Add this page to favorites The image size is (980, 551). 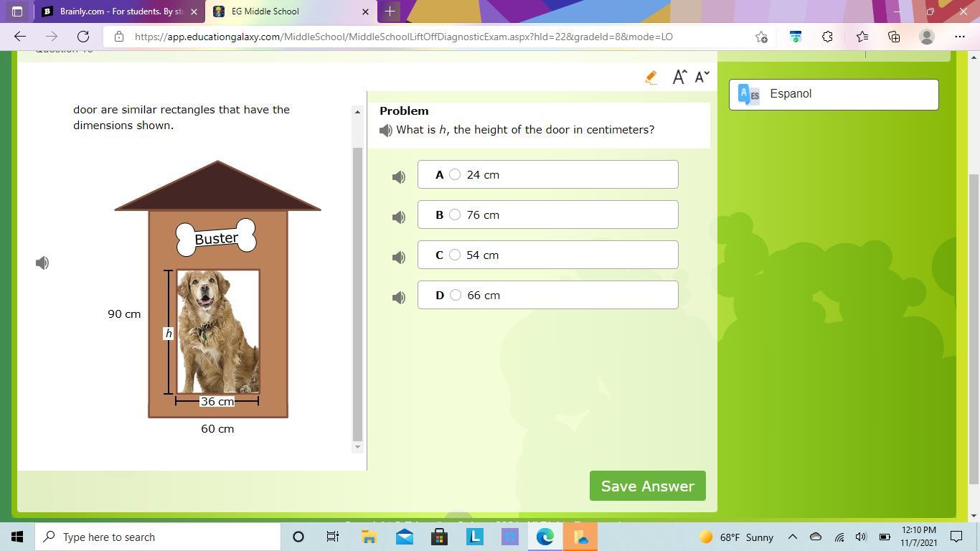click(761, 37)
